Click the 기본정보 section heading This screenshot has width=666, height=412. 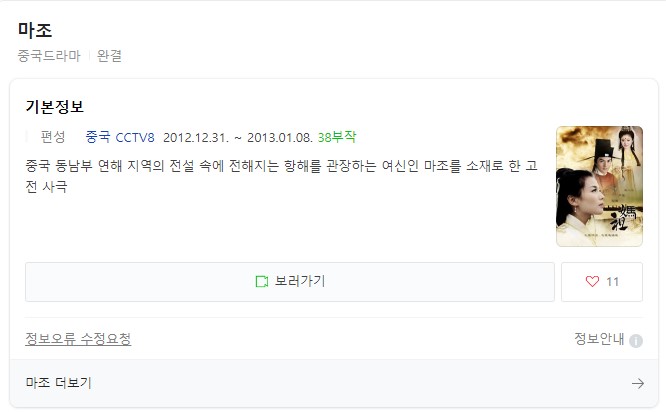coord(55,107)
